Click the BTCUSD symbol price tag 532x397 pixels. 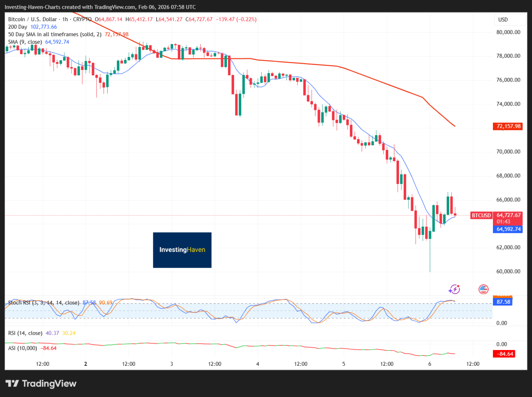coord(481,216)
